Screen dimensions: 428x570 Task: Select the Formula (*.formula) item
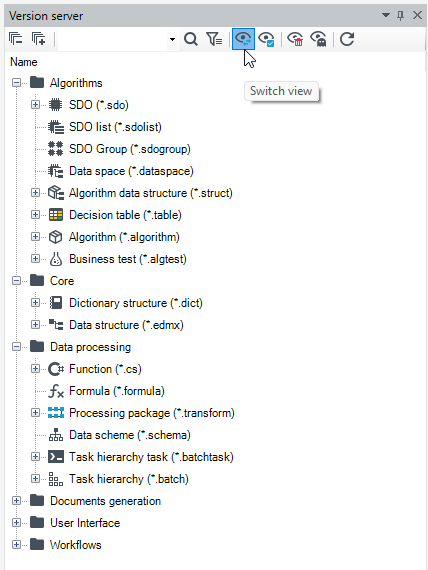click(x=117, y=391)
